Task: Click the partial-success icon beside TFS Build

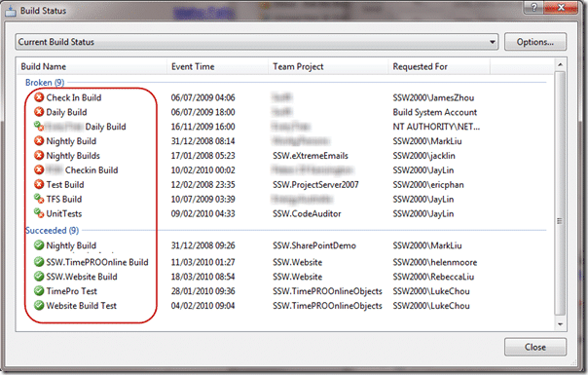Action: click(39, 199)
